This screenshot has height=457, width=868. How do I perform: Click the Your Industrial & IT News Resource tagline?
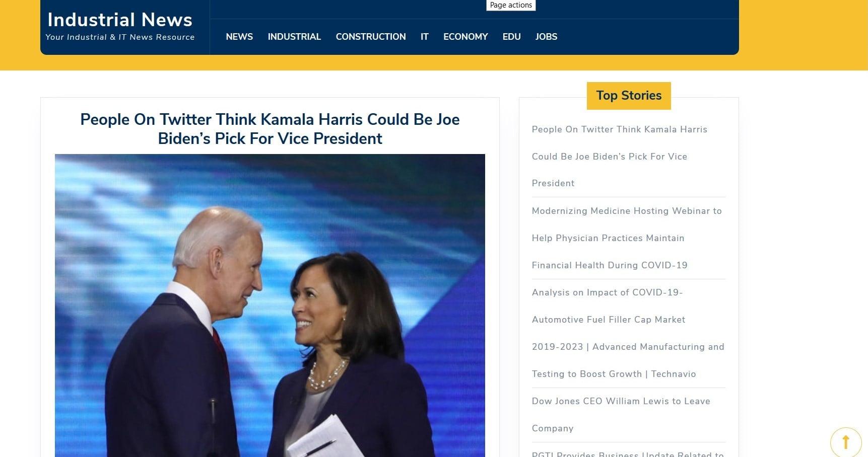point(120,37)
